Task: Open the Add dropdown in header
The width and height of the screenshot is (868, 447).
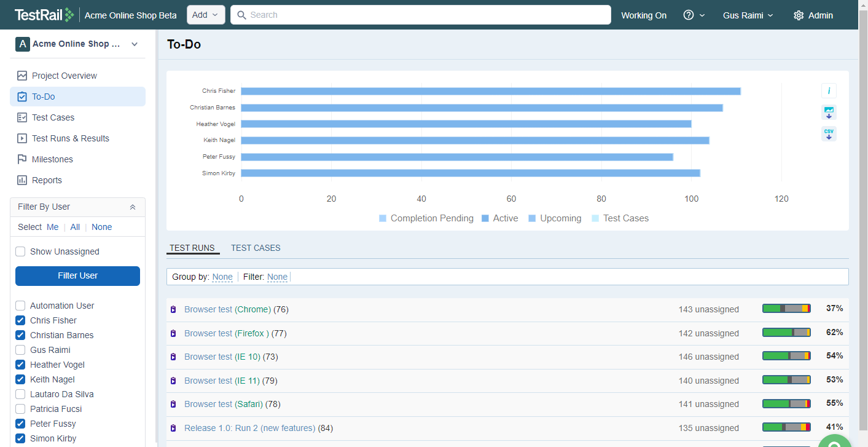Action: pos(205,15)
